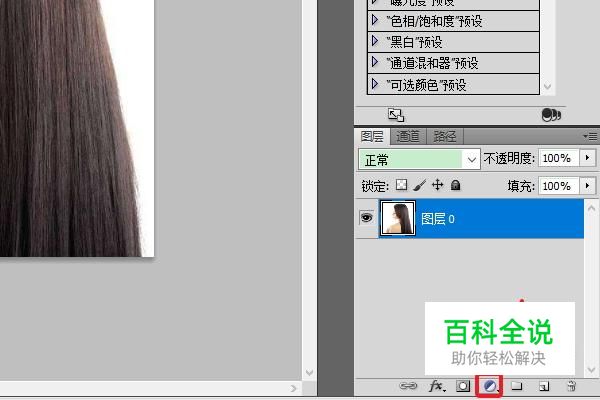The height and width of the screenshot is (400, 600).
Task: Create a new layer
Action: [544, 386]
